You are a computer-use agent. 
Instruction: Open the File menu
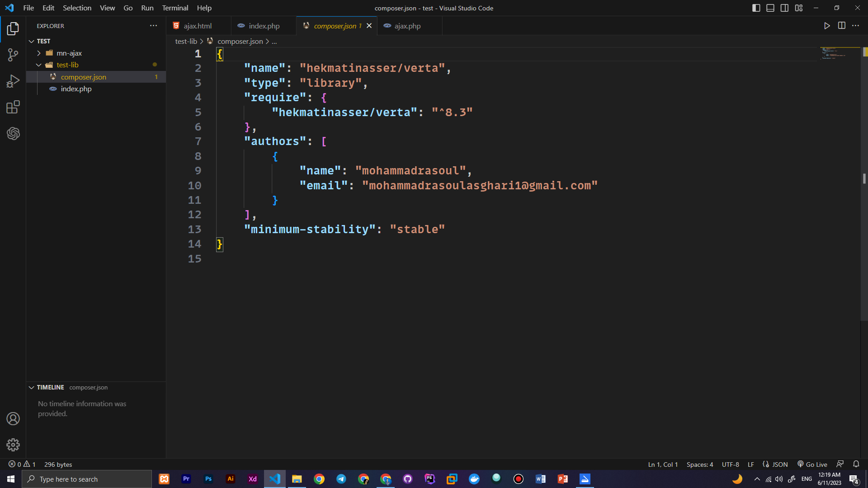28,8
